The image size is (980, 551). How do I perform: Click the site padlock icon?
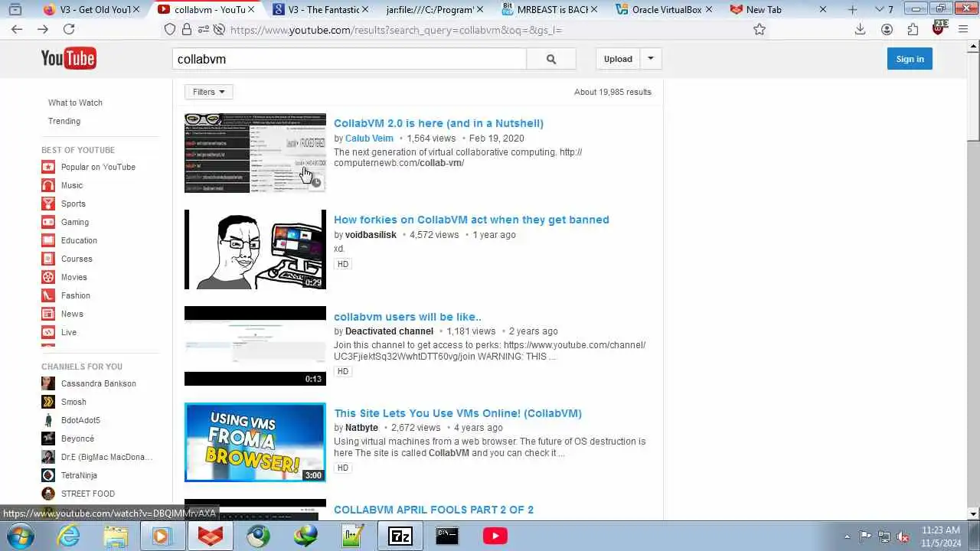point(187,29)
